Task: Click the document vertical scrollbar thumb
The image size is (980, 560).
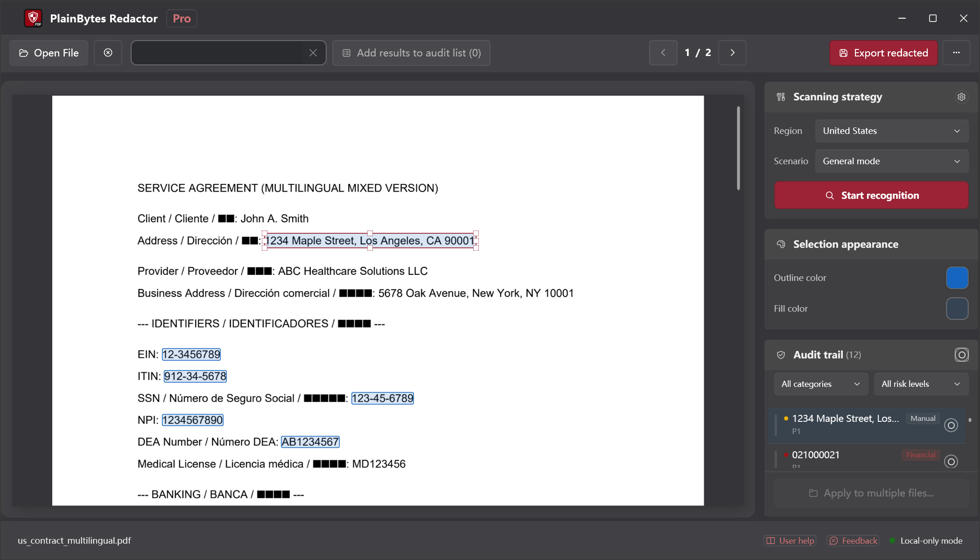Action: click(738, 148)
